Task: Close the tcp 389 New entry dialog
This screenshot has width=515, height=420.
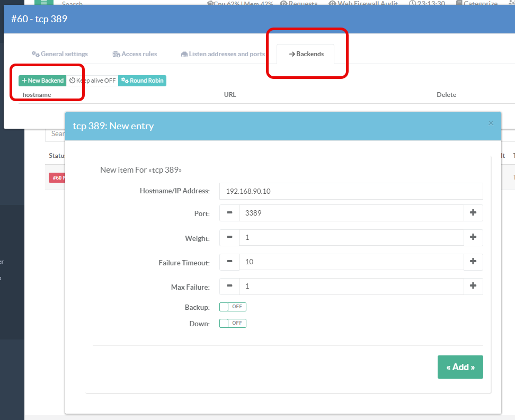Action: pos(491,123)
